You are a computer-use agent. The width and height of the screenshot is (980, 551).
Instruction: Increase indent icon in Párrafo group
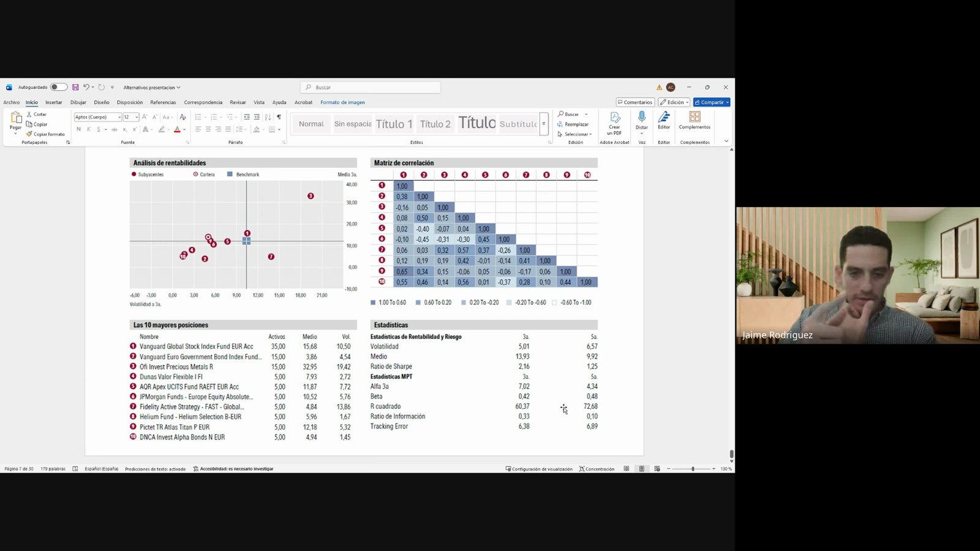click(257, 117)
